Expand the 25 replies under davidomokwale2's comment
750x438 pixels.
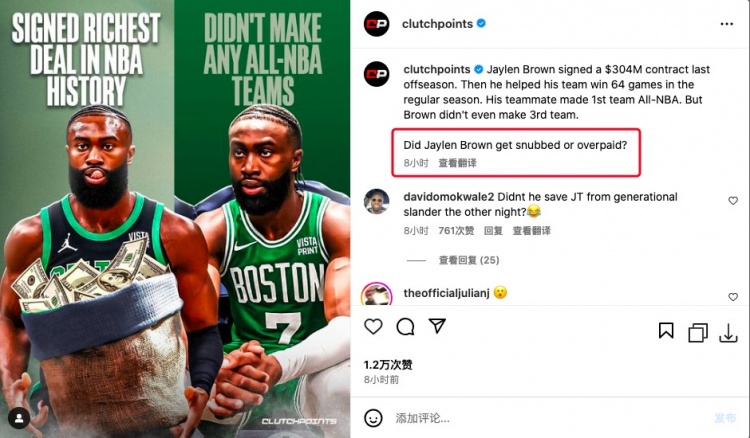(469, 260)
